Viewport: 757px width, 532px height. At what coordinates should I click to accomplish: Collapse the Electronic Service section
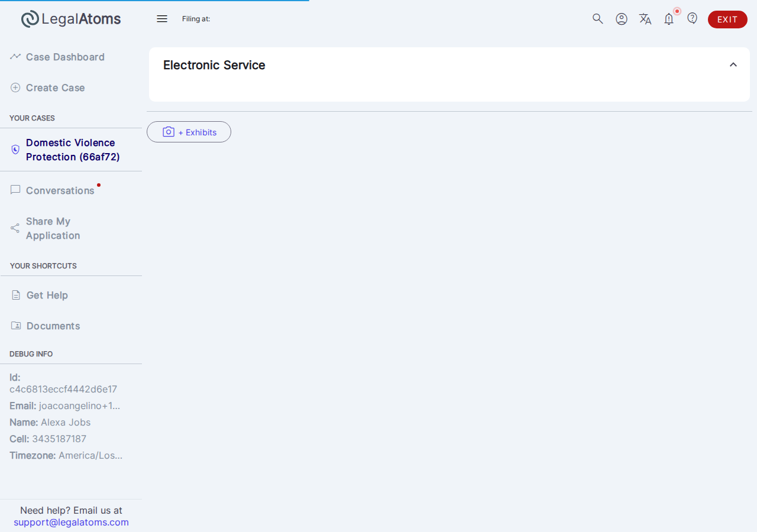coord(733,65)
